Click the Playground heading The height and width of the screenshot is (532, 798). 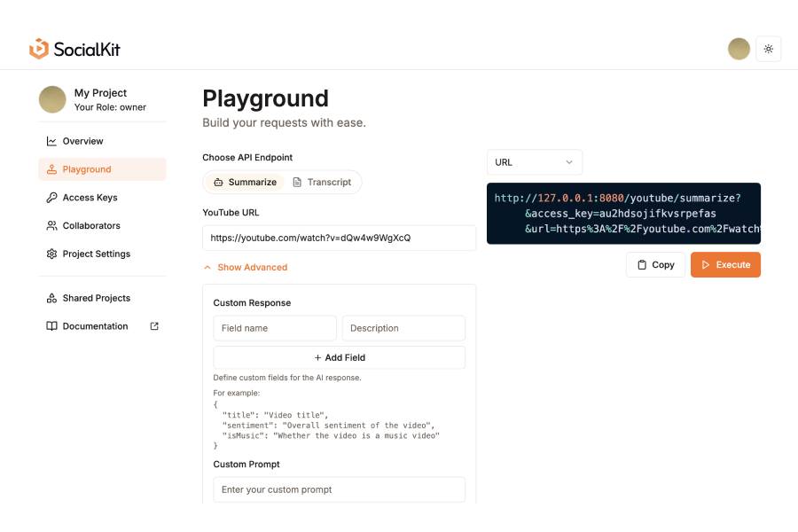(x=265, y=98)
